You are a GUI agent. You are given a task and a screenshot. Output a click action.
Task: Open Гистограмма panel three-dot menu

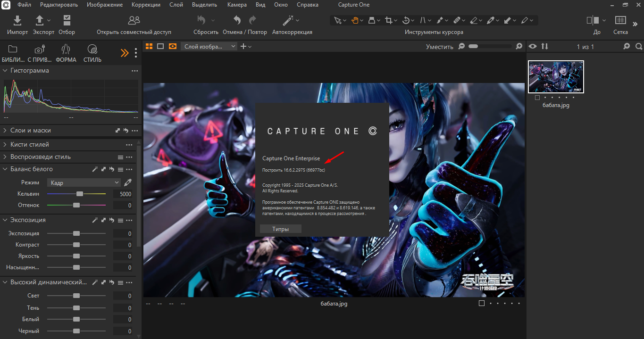click(134, 71)
